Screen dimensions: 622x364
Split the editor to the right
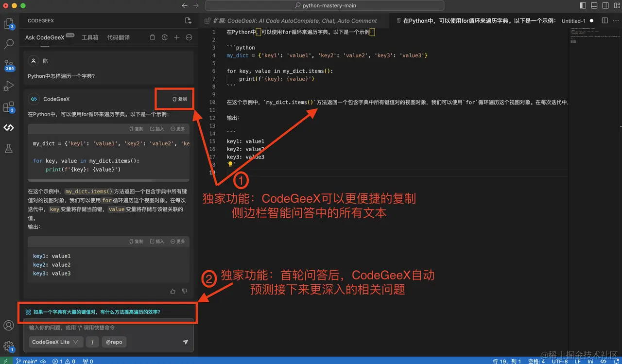605,21
